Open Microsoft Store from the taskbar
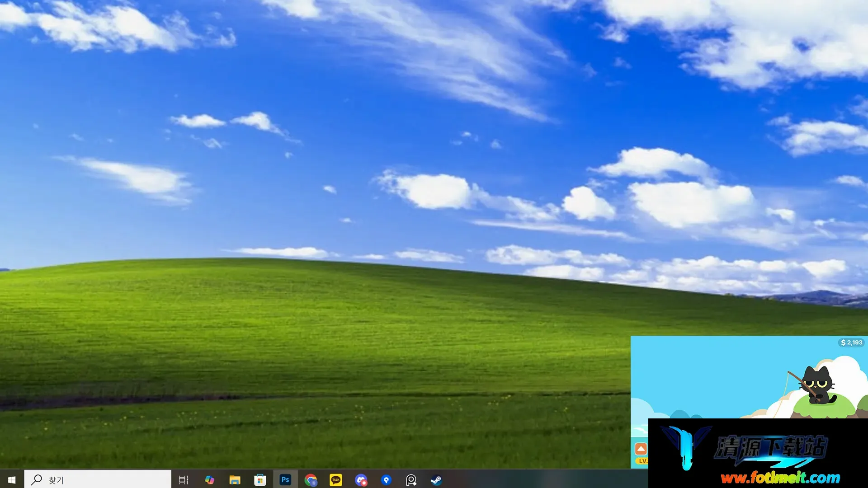868x488 pixels. pos(260,480)
